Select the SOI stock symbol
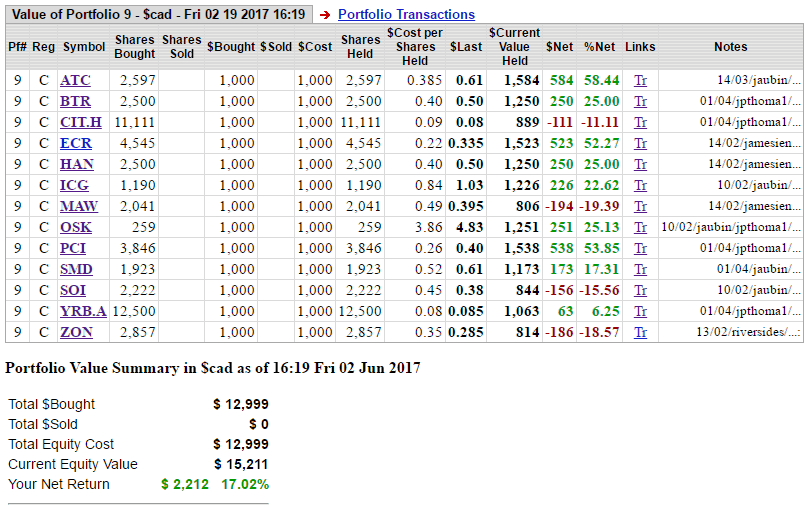Image resolution: width=806 pixels, height=507 pixels. tap(73, 290)
